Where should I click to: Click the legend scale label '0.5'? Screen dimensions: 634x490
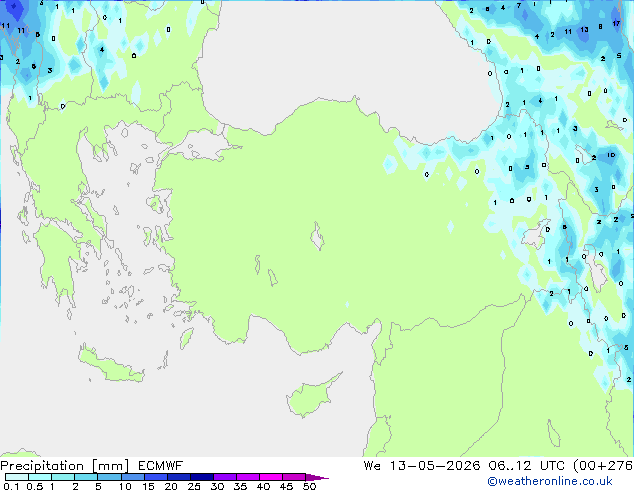pos(35,486)
